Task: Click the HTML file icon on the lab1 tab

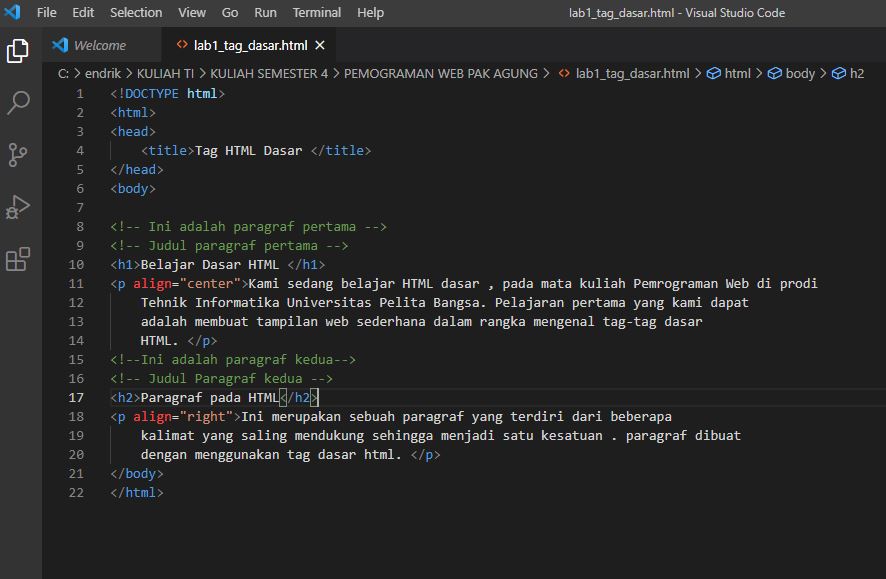Action: point(182,45)
